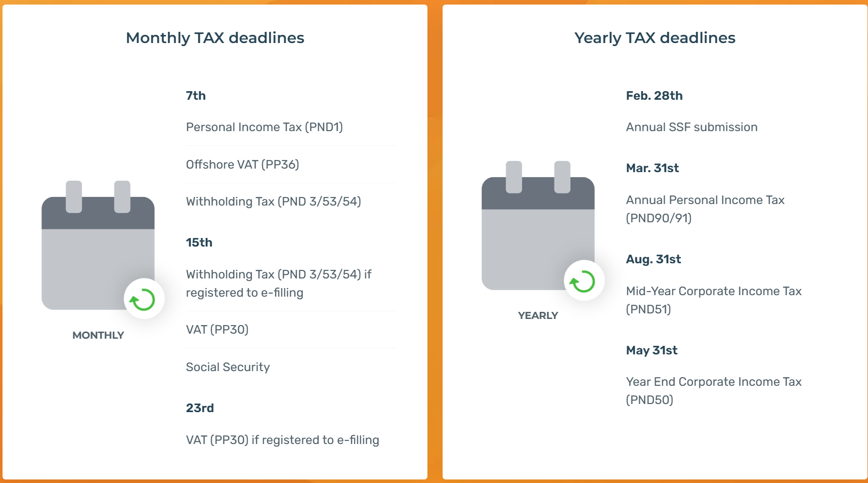The width and height of the screenshot is (868, 483).
Task: Click Year End Corporate Income Tax (PND50)
Action: [713, 390]
